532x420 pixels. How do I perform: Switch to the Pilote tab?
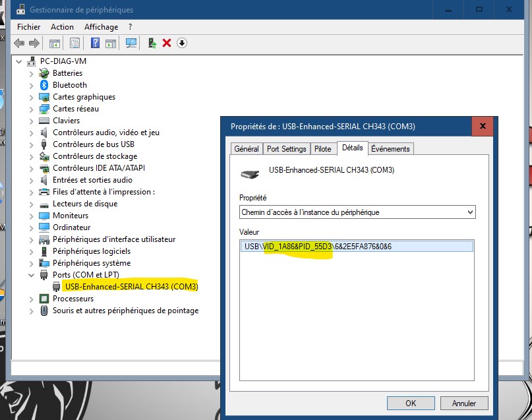click(322, 149)
